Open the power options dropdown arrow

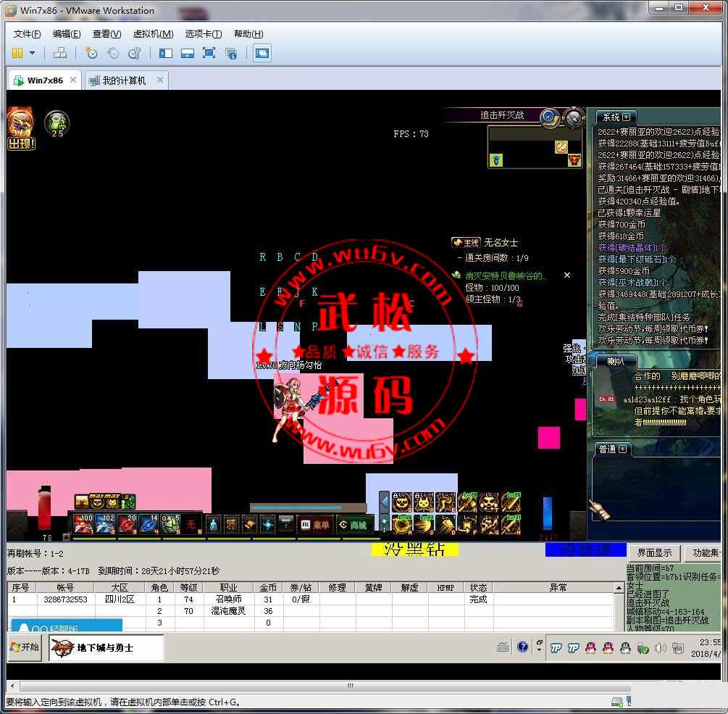point(32,53)
